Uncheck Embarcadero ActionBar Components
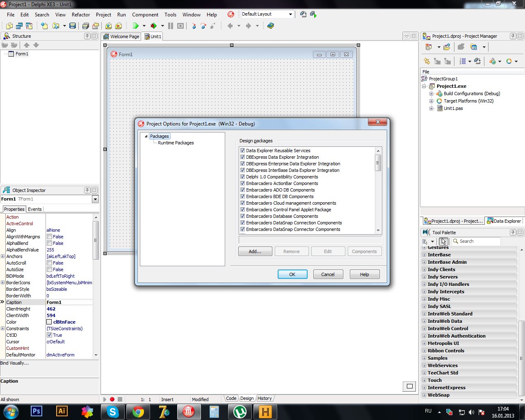The height and width of the screenshot is (420, 525). click(242, 183)
